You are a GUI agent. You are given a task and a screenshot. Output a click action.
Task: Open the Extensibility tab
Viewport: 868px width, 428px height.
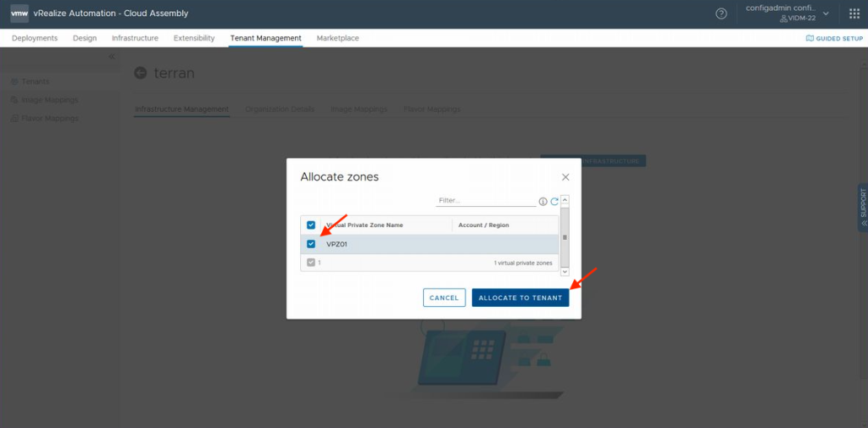pos(194,38)
